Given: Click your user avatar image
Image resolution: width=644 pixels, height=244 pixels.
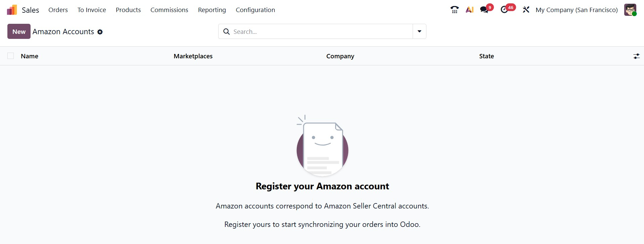Looking at the screenshot, I should pos(630,10).
